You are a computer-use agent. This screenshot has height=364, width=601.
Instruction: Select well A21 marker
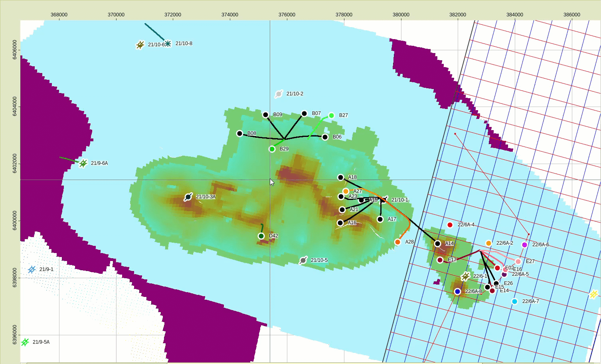pyautogui.click(x=342, y=210)
